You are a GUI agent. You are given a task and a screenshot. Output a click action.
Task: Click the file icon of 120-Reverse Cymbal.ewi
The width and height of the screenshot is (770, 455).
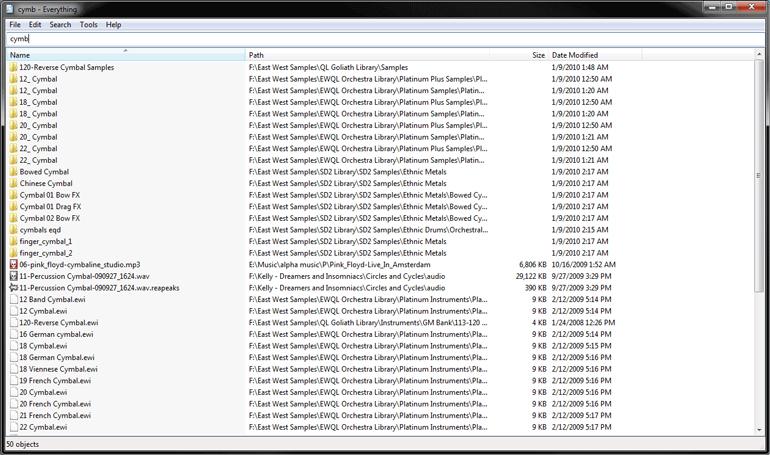(x=14, y=323)
